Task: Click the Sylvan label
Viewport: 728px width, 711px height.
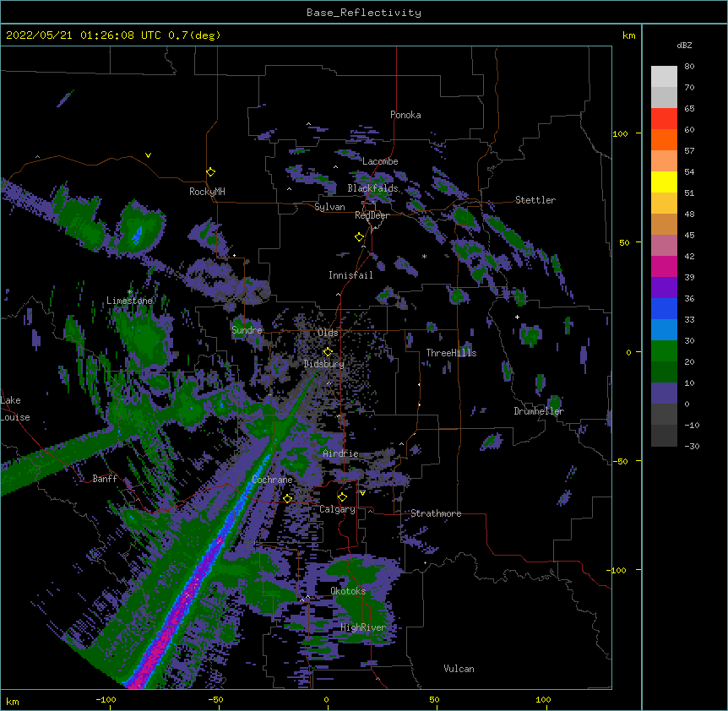Action: [329, 207]
